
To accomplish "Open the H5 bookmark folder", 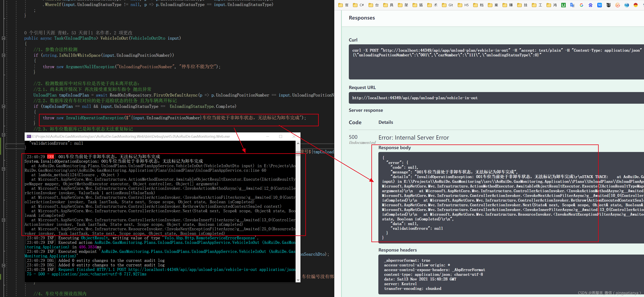I will tap(463, 5).
